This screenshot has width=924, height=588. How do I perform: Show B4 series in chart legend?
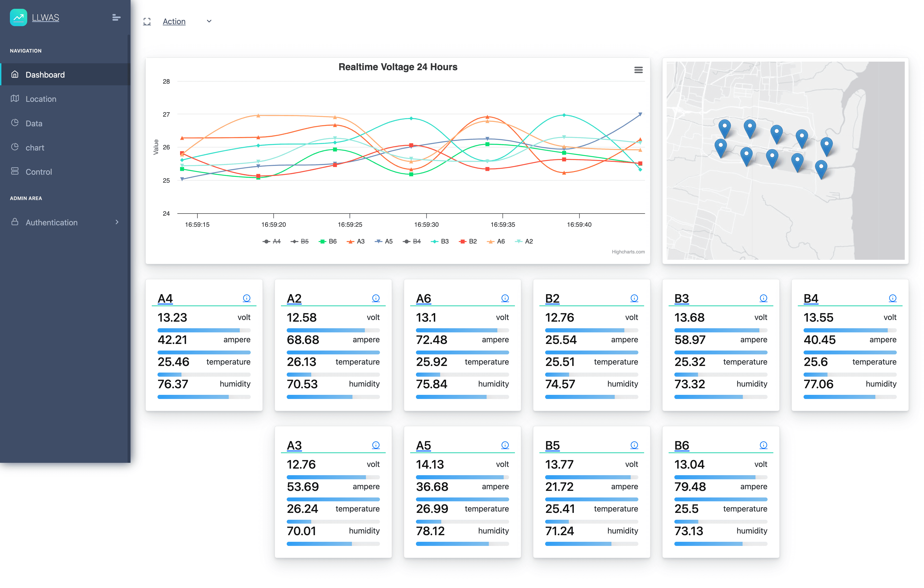[412, 241]
